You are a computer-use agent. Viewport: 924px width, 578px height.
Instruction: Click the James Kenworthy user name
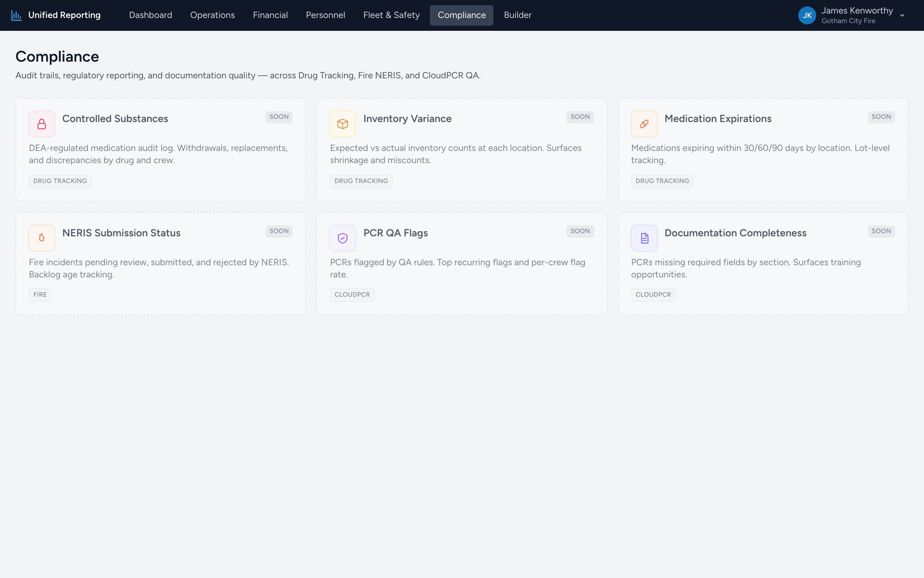pyautogui.click(x=857, y=11)
